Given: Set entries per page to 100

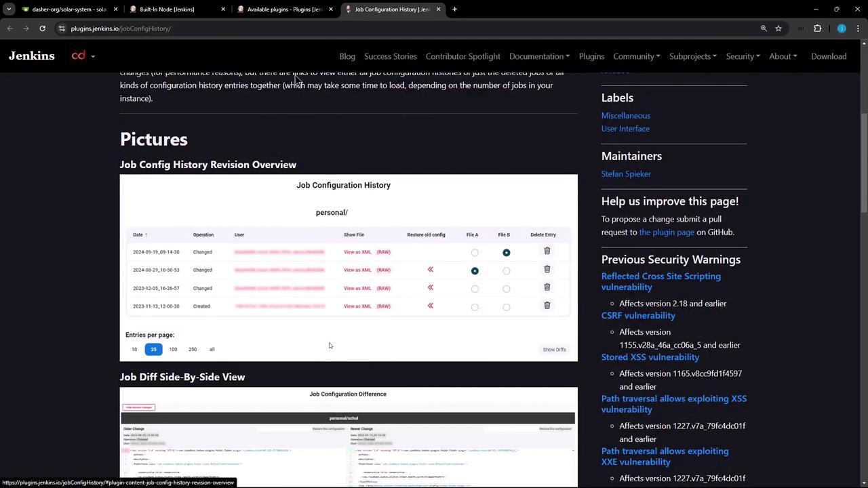Looking at the screenshot, I should [173, 349].
